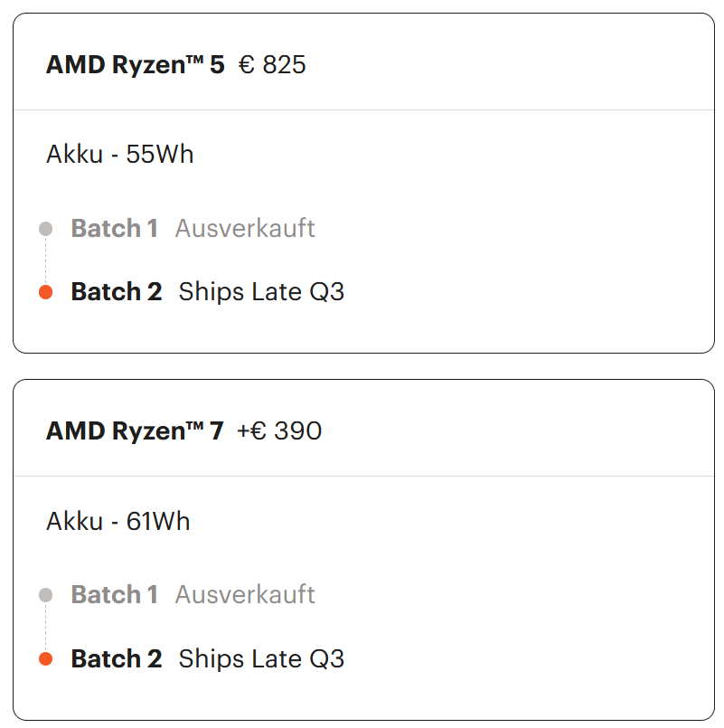
Task: Click Ausverkauft status in the Ryzen 5 card
Action: (x=245, y=229)
